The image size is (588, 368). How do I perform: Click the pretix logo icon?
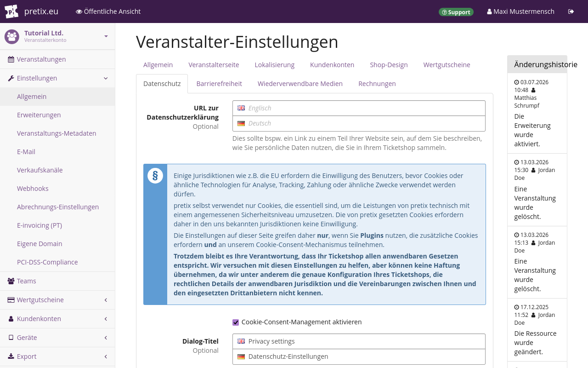(x=11, y=11)
